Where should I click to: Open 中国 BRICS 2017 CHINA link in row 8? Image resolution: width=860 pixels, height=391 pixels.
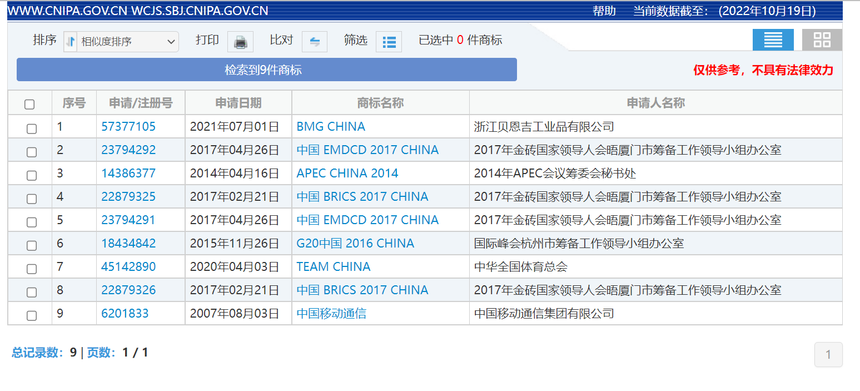pyautogui.click(x=363, y=290)
